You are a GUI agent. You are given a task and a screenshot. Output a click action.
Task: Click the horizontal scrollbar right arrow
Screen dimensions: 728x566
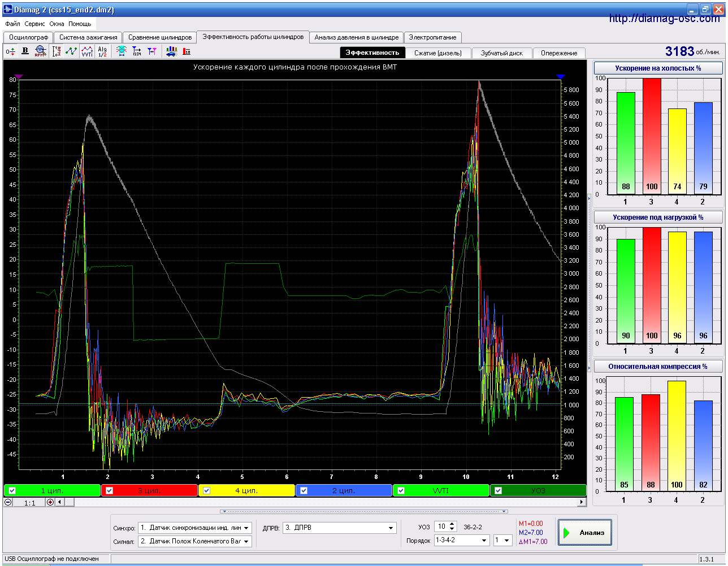pos(582,502)
